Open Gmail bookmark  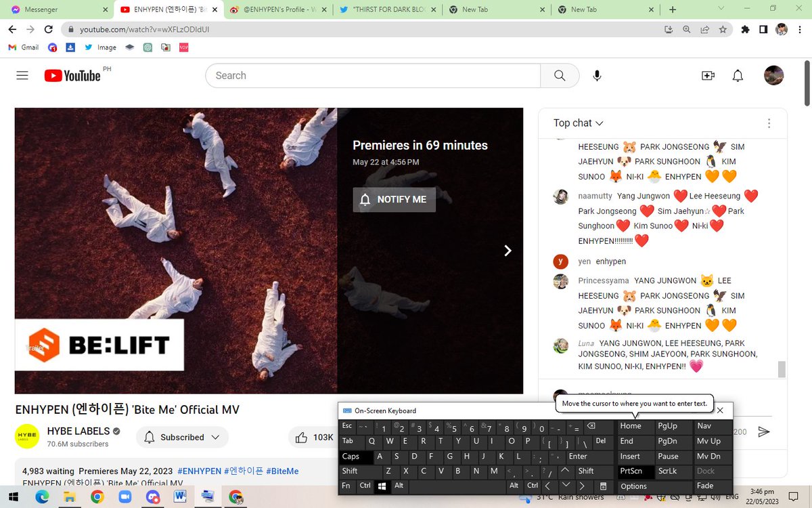point(24,47)
